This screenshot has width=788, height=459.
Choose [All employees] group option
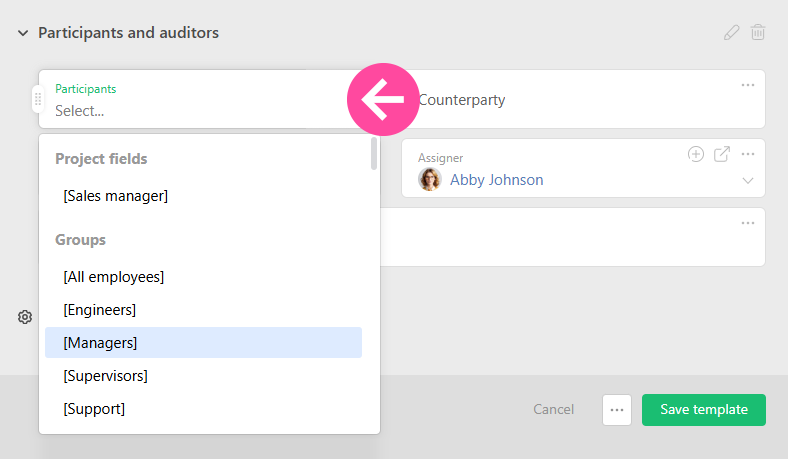(x=113, y=276)
